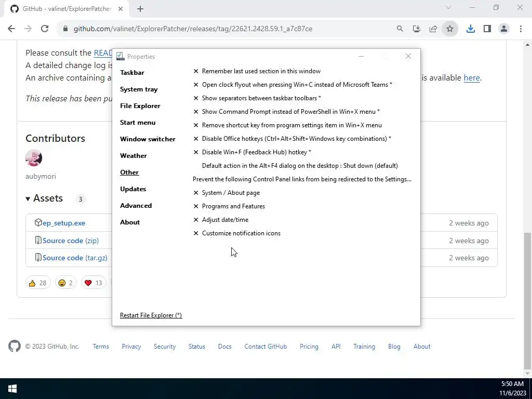Open Weather section
This screenshot has width=532, height=399.
coord(134,156)
